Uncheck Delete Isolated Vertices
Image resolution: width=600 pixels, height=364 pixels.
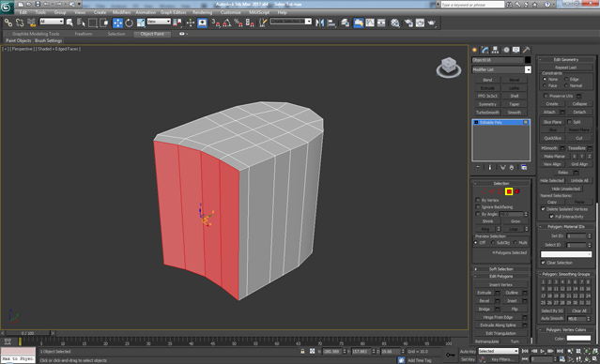coord(543,209)
